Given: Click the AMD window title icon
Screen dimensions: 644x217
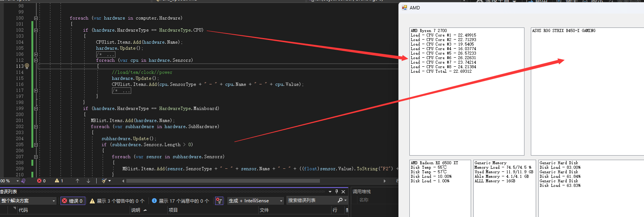Looking at the screenshot, I should pyautogui.click(x=405, y=8).
